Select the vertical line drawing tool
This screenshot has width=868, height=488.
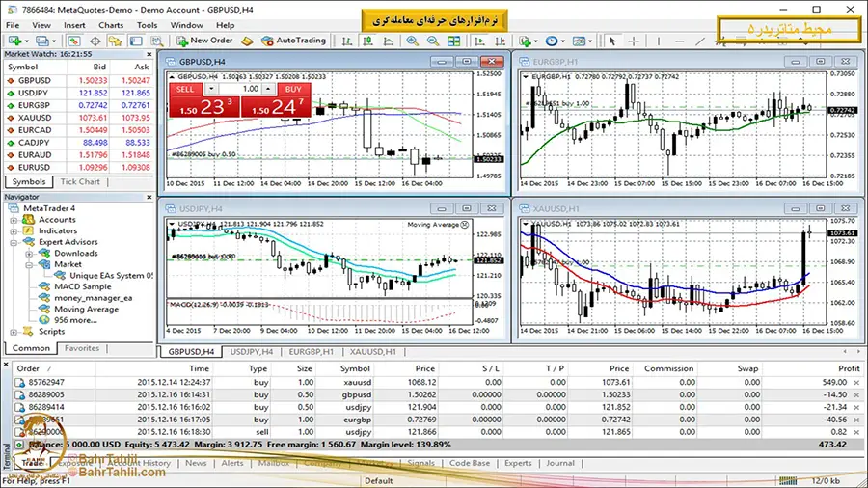pos(658,41)
